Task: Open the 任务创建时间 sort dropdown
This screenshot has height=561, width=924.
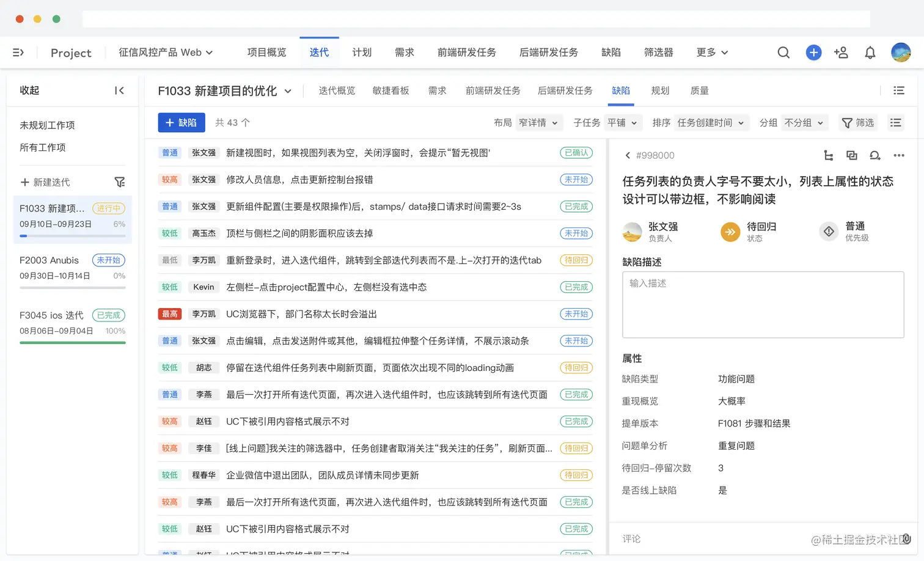Action: [710, 123]
